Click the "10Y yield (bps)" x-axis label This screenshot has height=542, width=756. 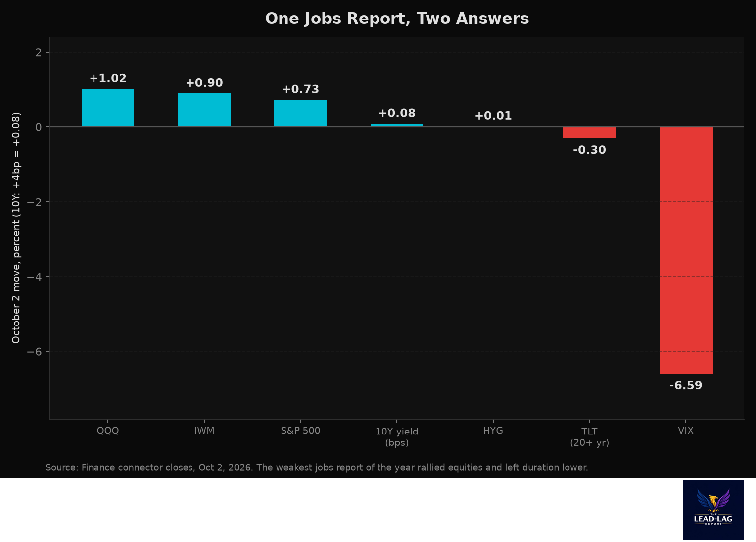click(397, 437)
